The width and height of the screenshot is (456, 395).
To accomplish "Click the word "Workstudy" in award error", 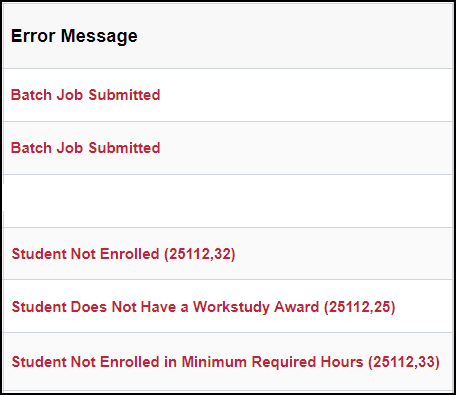I will tap(231, 307).
